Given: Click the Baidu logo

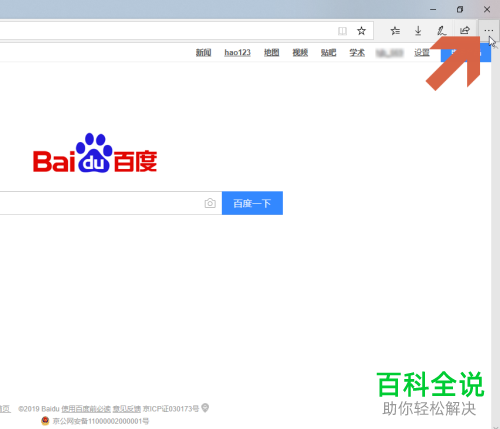Looking at the screenshot, I should pyautogui.click(x=95, y=153).
